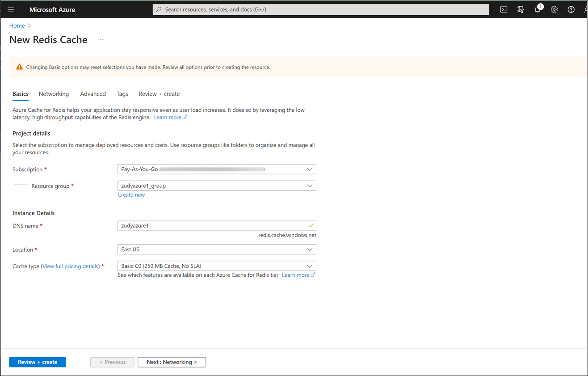Click the search magnifier icon
The image size is (588, 376).
[159, 9]
